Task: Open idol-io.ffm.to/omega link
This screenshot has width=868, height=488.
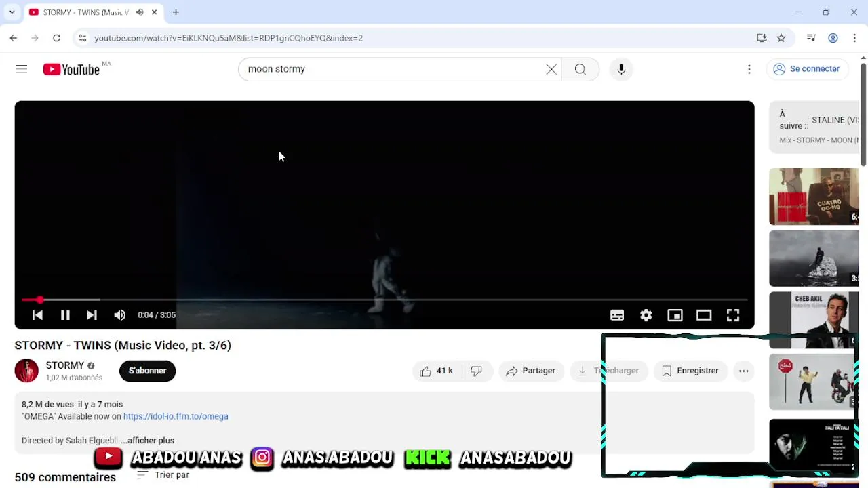Action: (176, 416)
